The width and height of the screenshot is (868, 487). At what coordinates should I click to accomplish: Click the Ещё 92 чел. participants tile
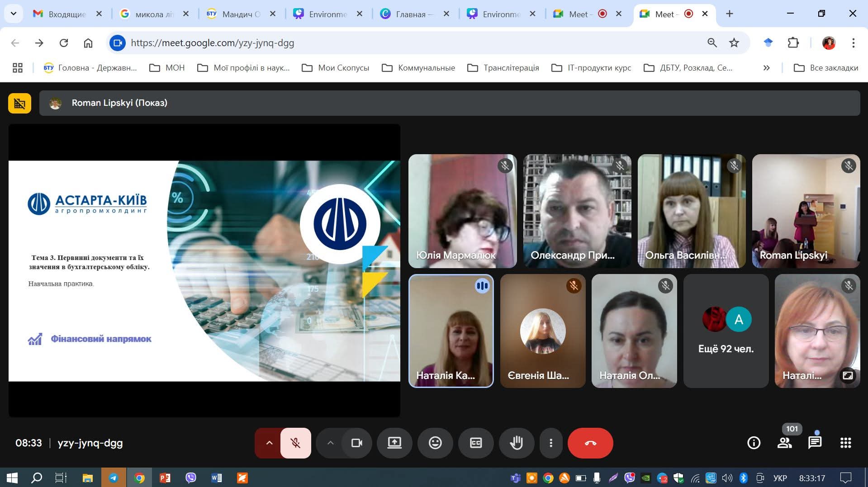pyautogui.click(x=726, y=331)
